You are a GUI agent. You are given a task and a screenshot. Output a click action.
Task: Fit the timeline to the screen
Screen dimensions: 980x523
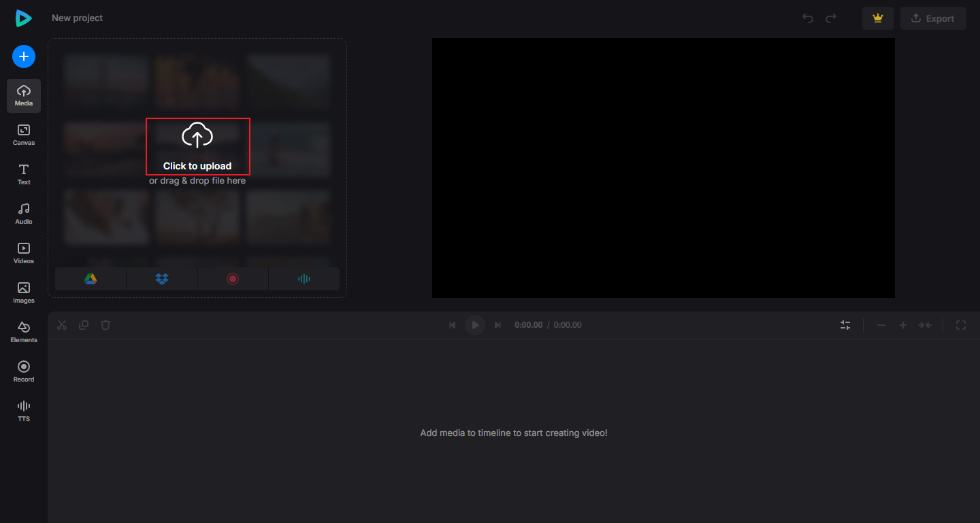(925, 324)
